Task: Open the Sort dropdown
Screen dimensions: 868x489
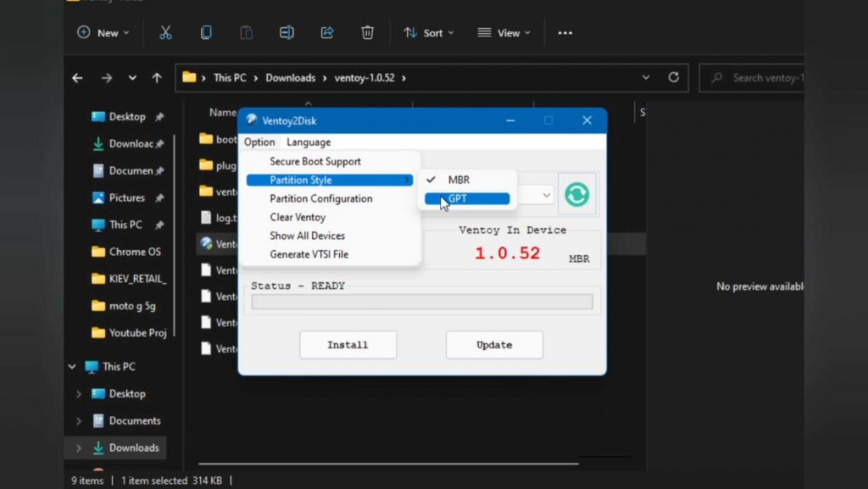Action: pos(428,32)
